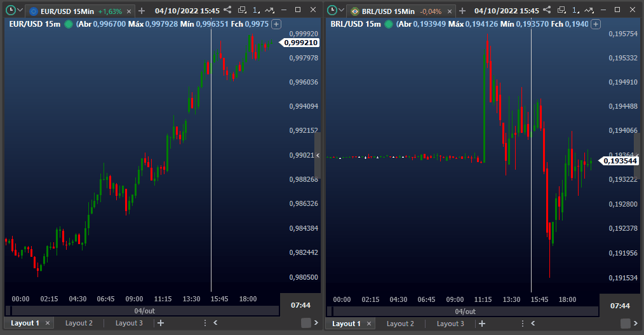Toggle green status dot on BRL/USD 15m
The image size is (644, 335).
click(389, 24)
